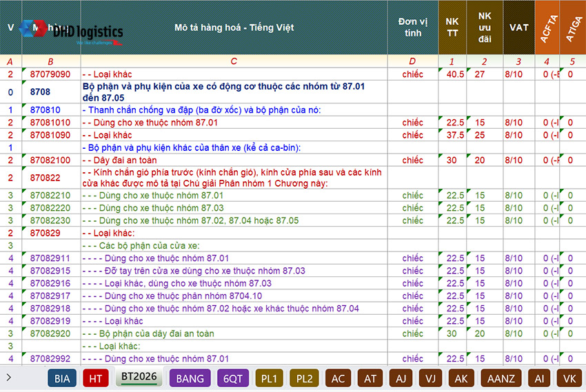Select code cell 870810

(51, 110)
